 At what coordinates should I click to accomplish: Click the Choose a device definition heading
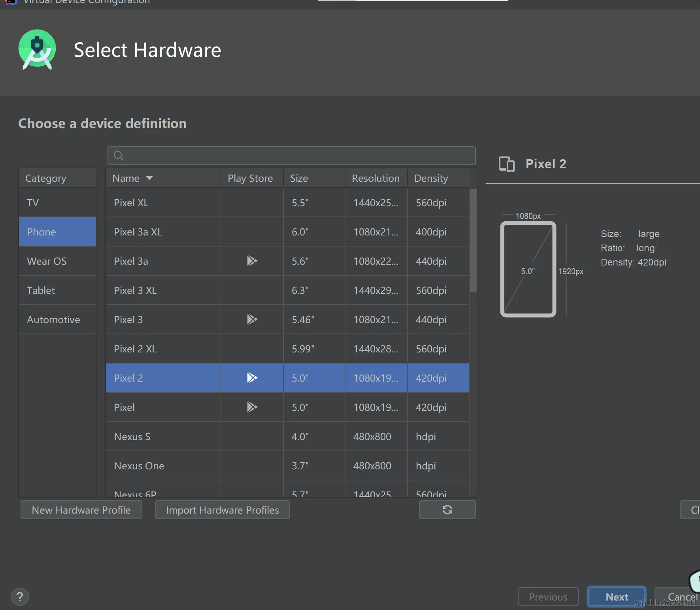tap(102, 123)
